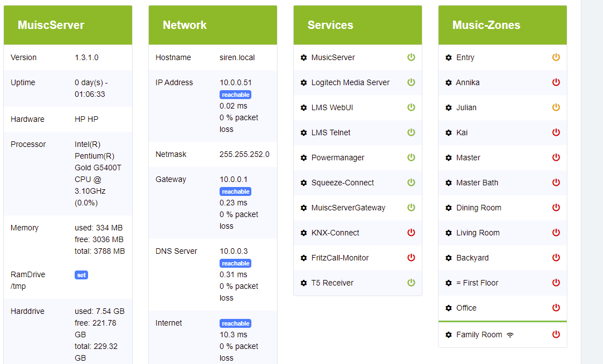The height and width of the screenshot is (364, 603).
Task: Toggle the T5 Receiver power button
Action: [411, 283]
